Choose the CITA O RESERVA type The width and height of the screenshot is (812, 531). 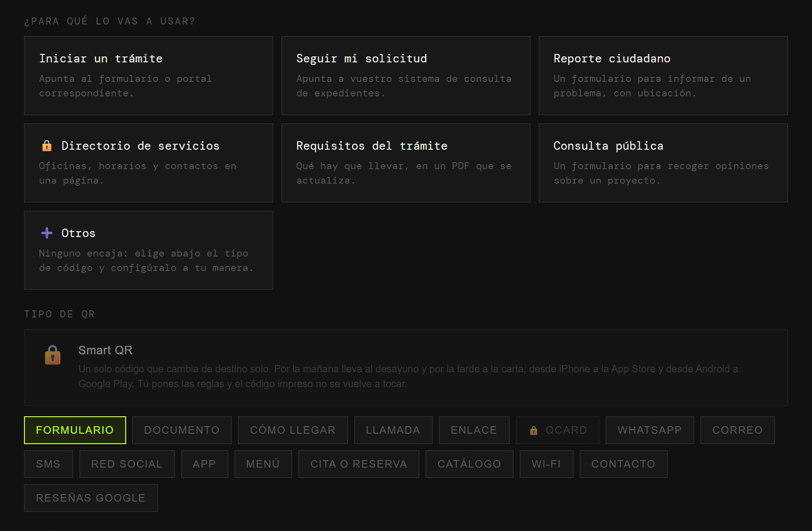[x=359, y=464]
